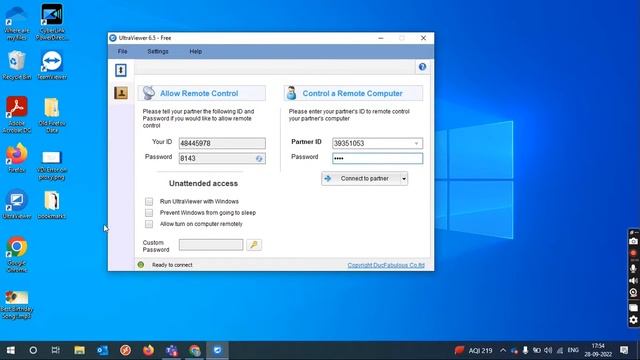Click the Unattended access heading

pyautogui.click(x=203, y=184)
